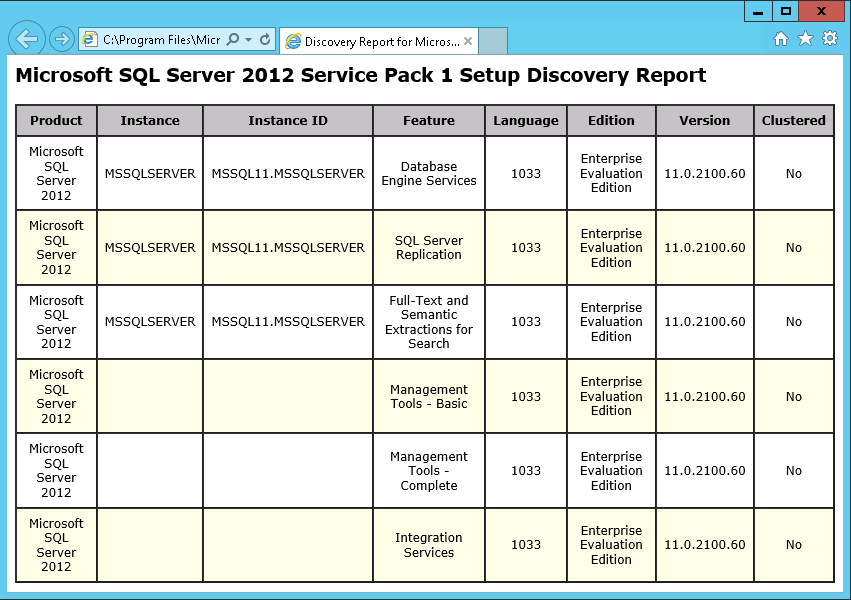This screenshot has height=600, width=851.
Task: Click MSSQLSERVER instance in Replication row
Action: [x=150, y=247]
